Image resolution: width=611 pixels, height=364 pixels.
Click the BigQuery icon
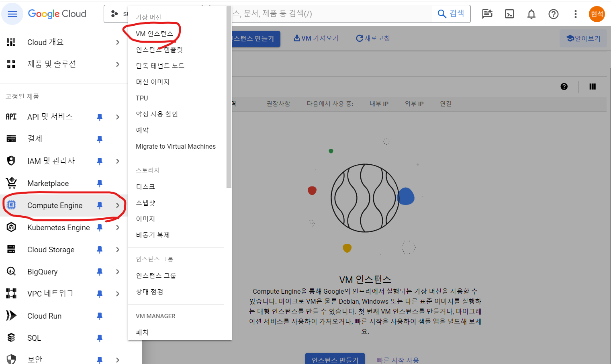(x=11, y=271)
